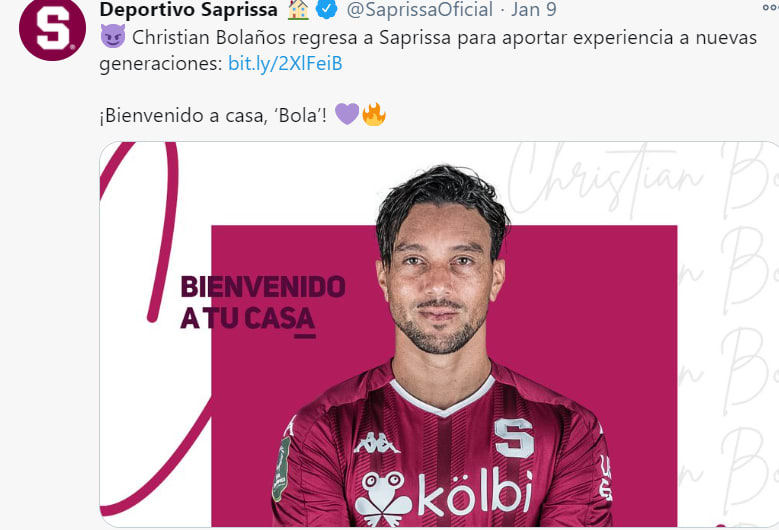Screen dimensions: 779x530
Task: Click the Deportivo Saprissa display name
Action: coord(189,9)
